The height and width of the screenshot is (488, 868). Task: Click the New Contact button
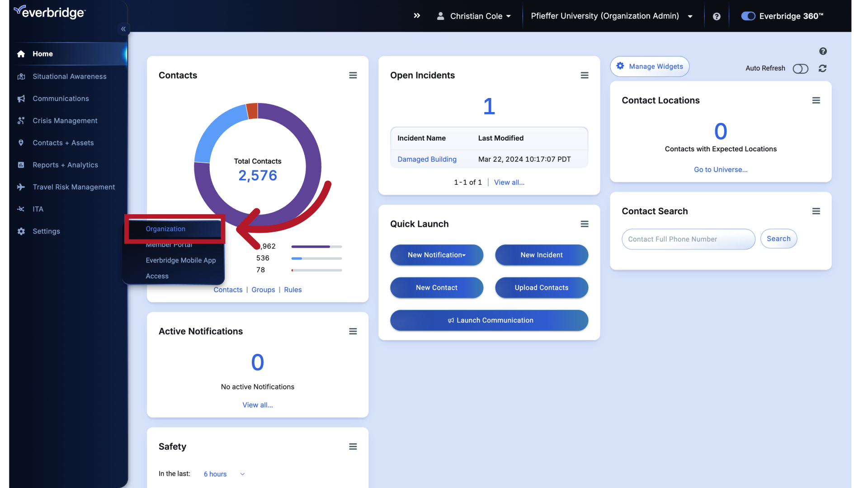pos(437,288)
